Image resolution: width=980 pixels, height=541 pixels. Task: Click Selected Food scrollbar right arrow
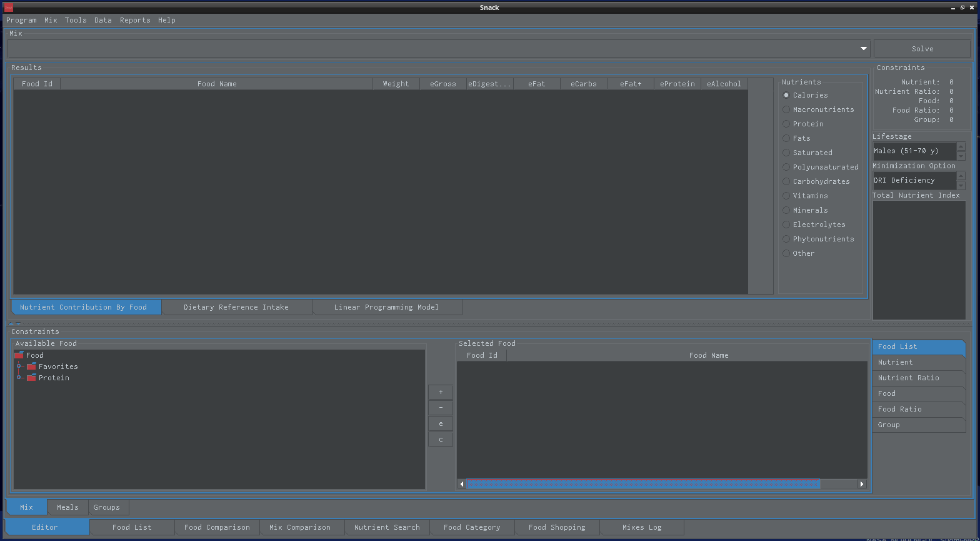(x=862, y=483)
